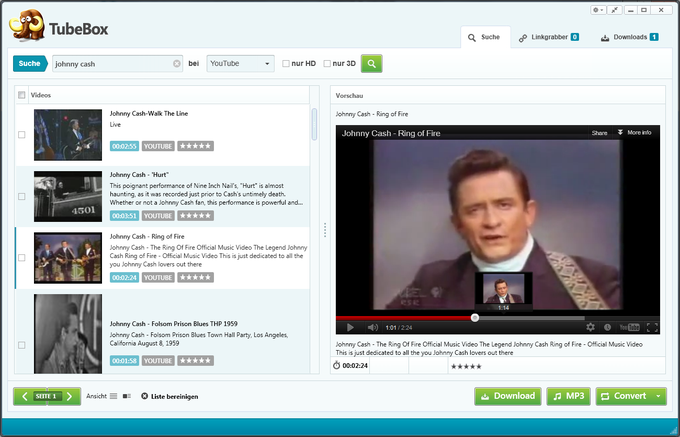
Task: Click the watch later clock icon
Action: 607,327
